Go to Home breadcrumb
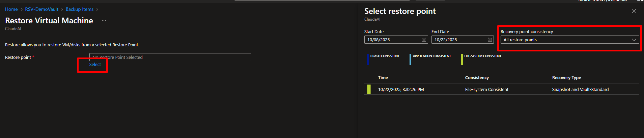 (11, 9)
